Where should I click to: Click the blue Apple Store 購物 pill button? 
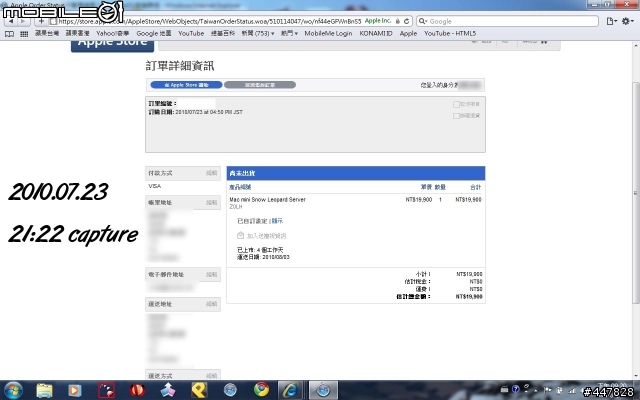pyautogui.click(x=187, y=85)
